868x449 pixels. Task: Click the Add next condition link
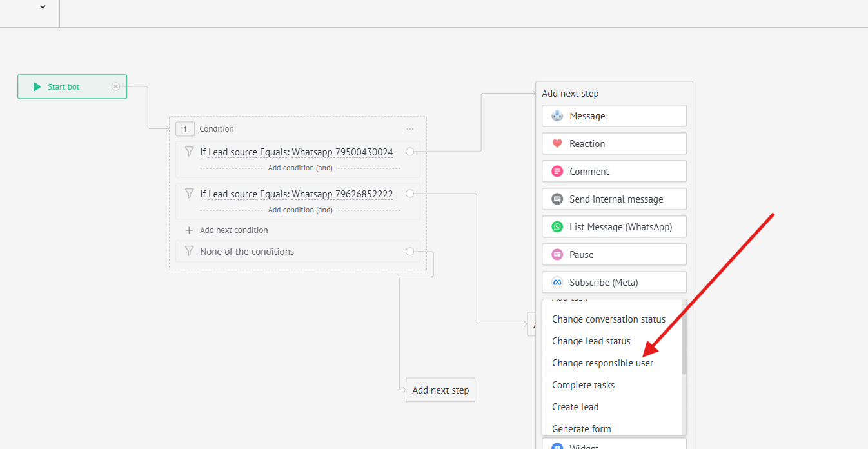(233, 230)
